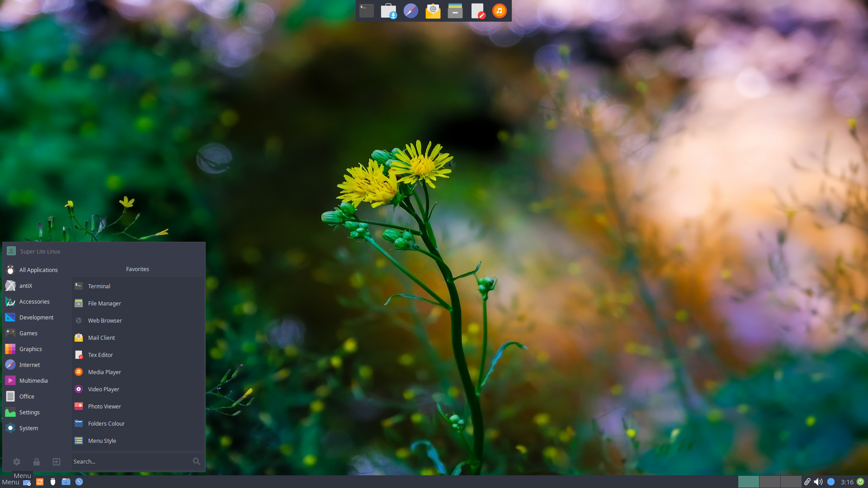Open the Settings category
Image resolution: width=868 pixels, height=488 pixels.
tap(37, 412)
